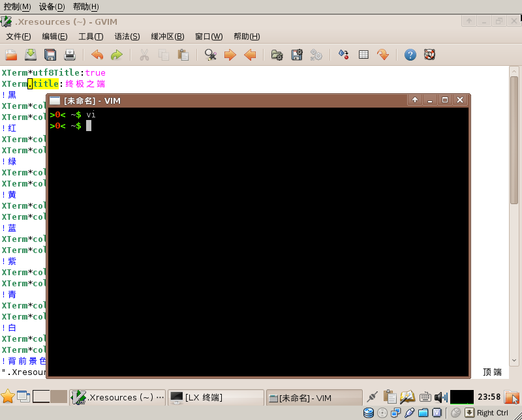
Task: Switch to the first workspace in pager
Action: [x=41, y=397]
